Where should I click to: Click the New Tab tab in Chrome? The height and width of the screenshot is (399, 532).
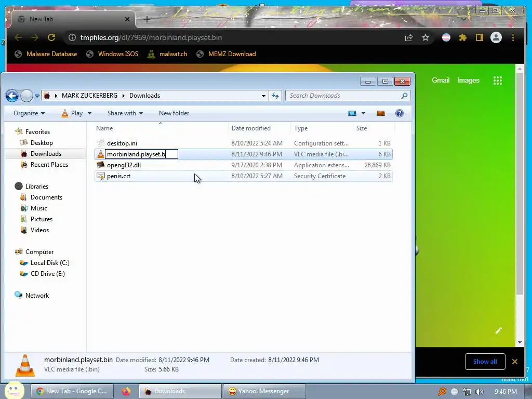pyautogui.click(x=74, y=19)
